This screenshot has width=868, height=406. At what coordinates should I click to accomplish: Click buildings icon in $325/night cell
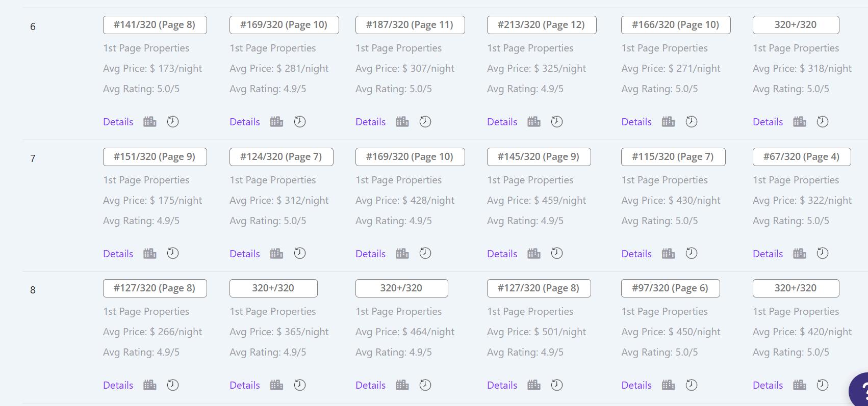(x=534, y=122)
